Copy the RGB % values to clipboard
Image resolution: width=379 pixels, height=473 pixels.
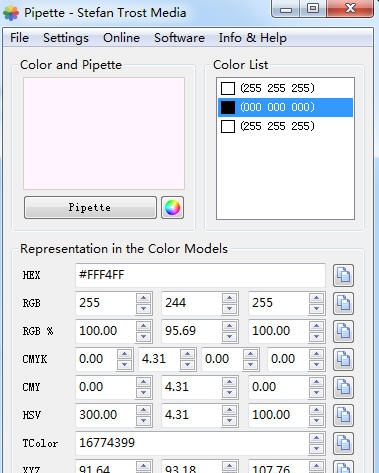point(343,331)
